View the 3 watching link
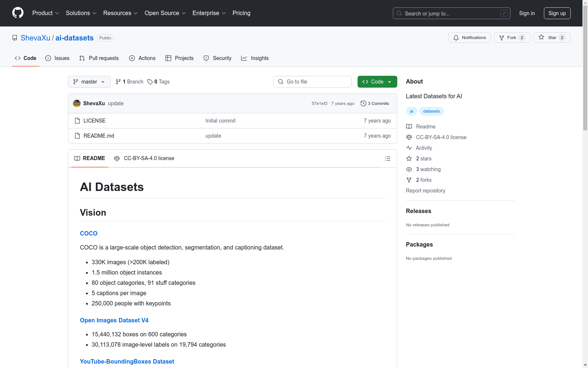 tap(423, 169)
